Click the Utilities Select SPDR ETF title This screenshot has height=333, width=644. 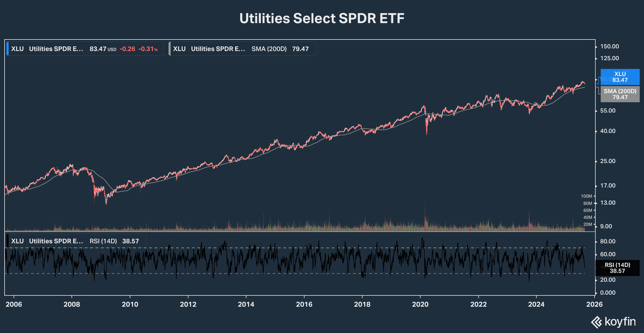click(322, 18)
